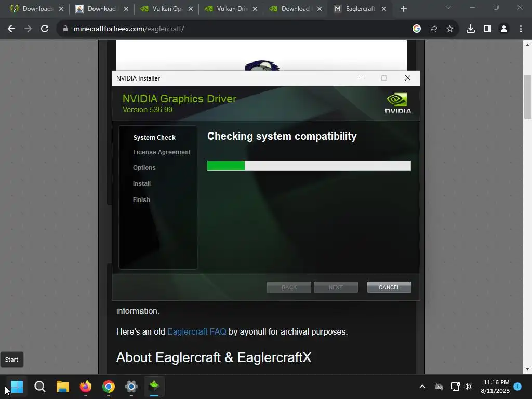The image size is (532, 399).
Task: Open the Google icon in address bar
Action: (x=417, y=29)
